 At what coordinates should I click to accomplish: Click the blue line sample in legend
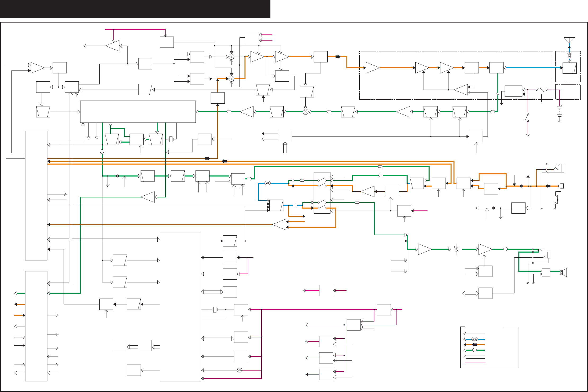pos(474,339)
